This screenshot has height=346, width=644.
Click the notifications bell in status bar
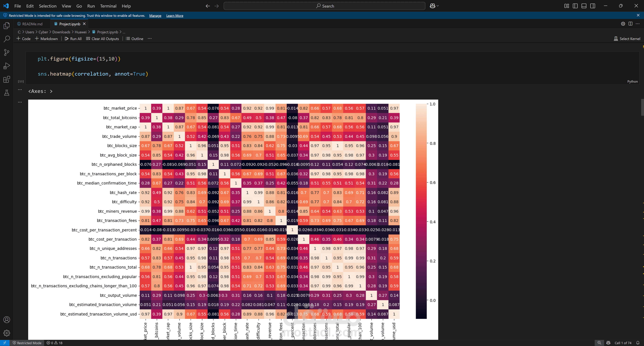[x=638, y=343]
